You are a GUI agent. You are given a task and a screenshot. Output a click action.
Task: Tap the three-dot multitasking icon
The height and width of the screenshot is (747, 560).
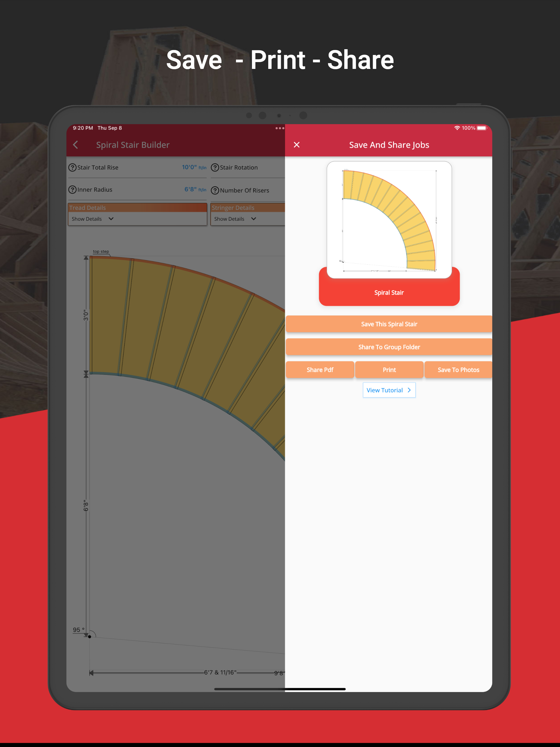[x=280, y=128]
